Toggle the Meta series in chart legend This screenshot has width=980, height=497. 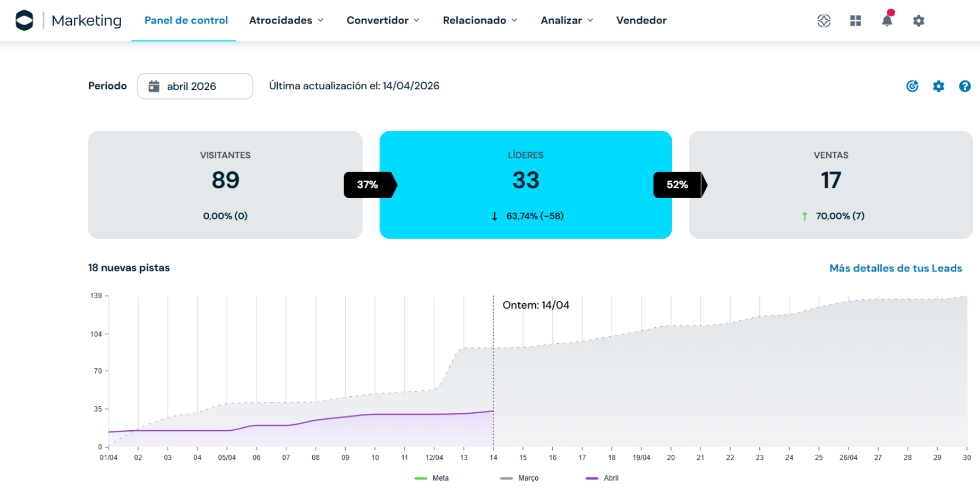click(432, 478)
